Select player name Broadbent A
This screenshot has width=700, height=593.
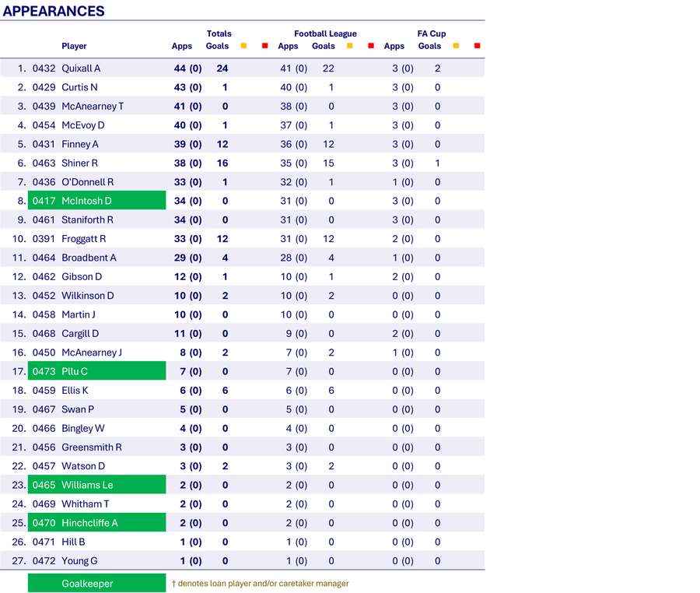pos(89,258)
